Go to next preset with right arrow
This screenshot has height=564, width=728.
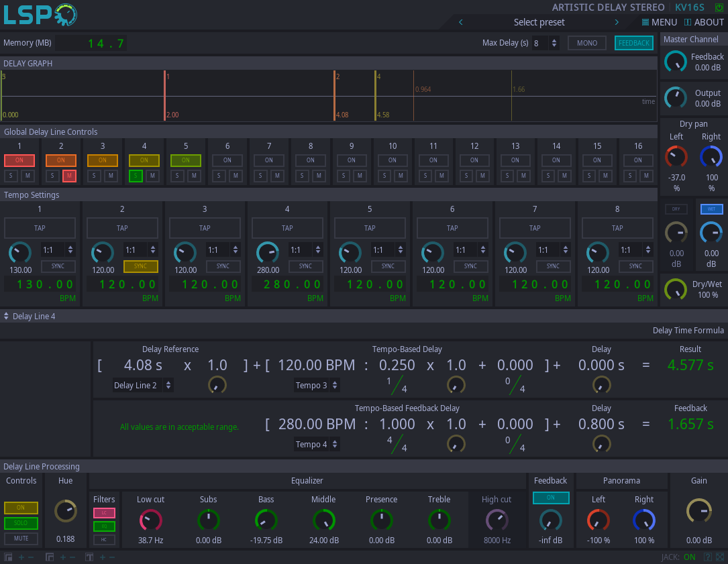tap(617, 22)
